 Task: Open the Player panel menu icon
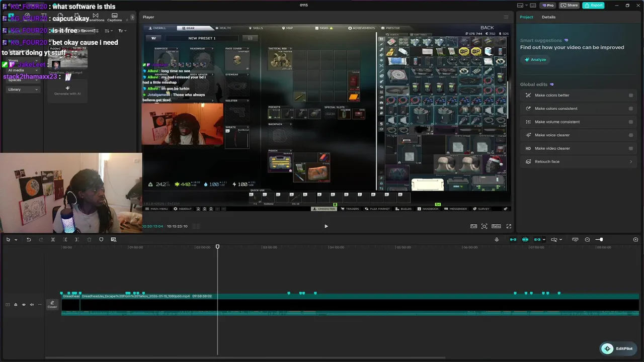point(506,17)
